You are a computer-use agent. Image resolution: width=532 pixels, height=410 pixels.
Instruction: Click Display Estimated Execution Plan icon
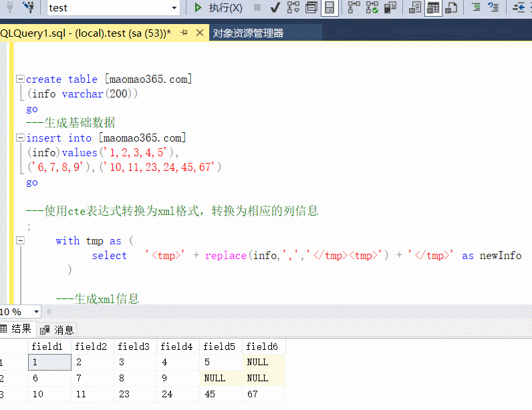click(x=293, y=8)
